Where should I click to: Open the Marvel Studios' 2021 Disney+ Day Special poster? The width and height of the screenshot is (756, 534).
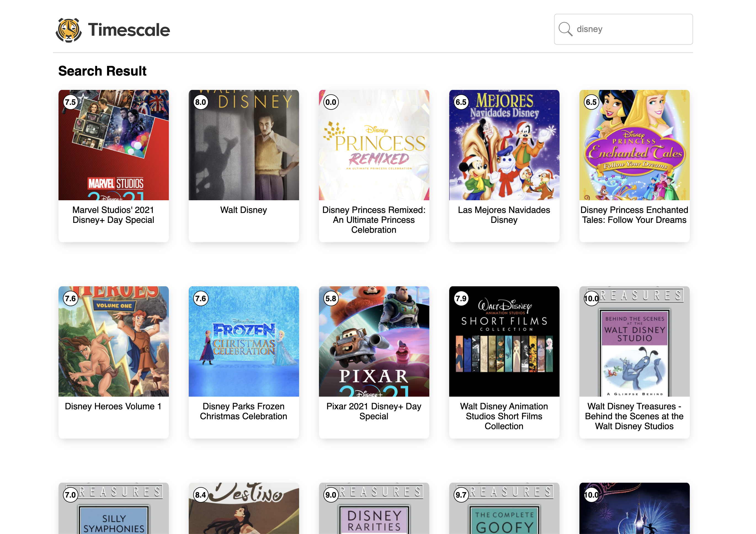coord(113,145)
